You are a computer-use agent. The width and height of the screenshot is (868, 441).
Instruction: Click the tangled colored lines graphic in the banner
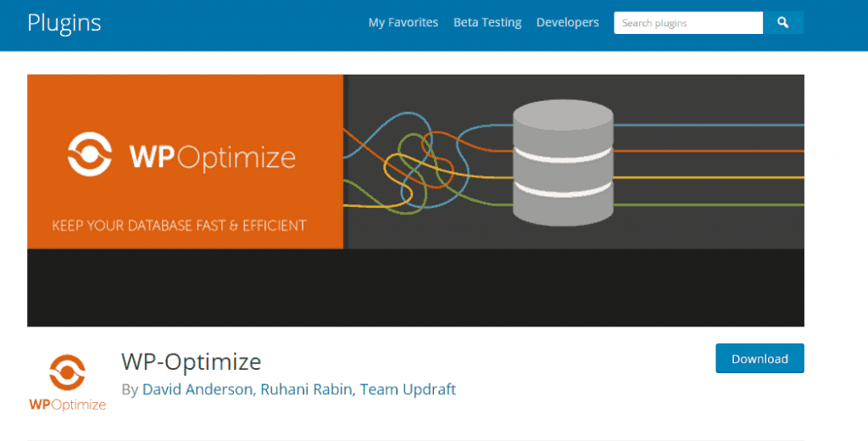coord(415,165)
